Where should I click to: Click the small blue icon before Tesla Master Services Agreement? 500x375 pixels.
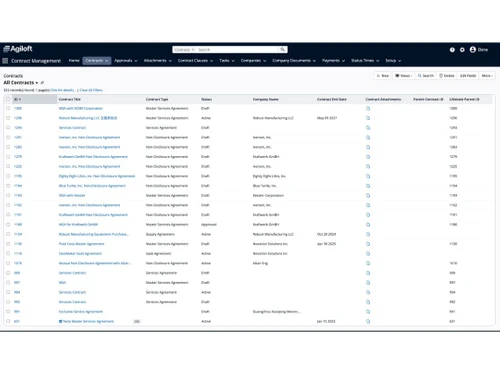(60, 321)
